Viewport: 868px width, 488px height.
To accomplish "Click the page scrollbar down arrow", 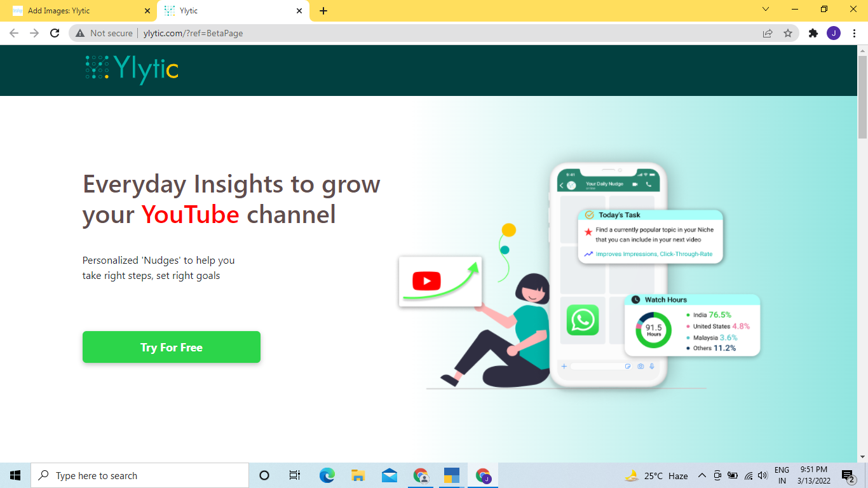I will click(x=862, y=457).
